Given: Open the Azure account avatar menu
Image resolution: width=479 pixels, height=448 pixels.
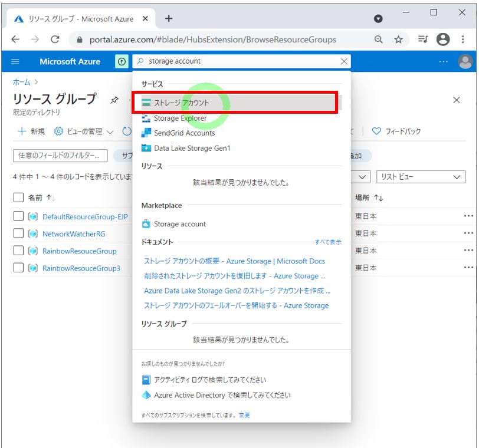Looking at the screenshot, I should point(465,62).
